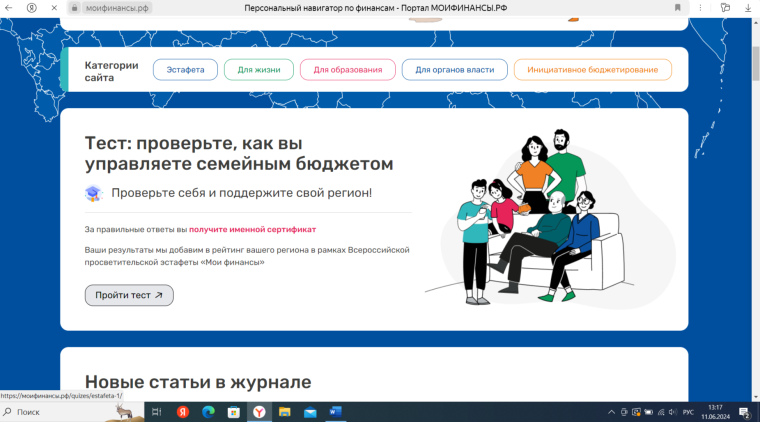Switch to Microsoft Word in the taskbar
The height and width of the screenshot is (422, 760).
point(335,412)
